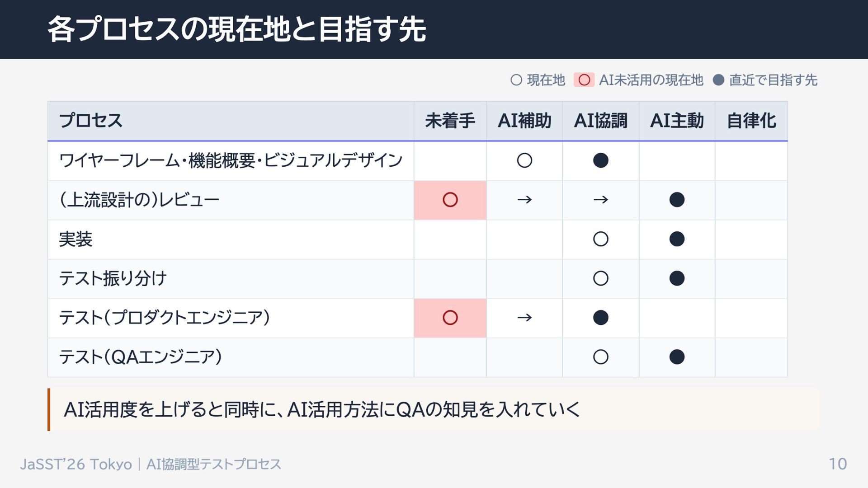Click the open circle in the 実装 row
The width and height of the screenshot is (868, 488).
pos(600,239)
